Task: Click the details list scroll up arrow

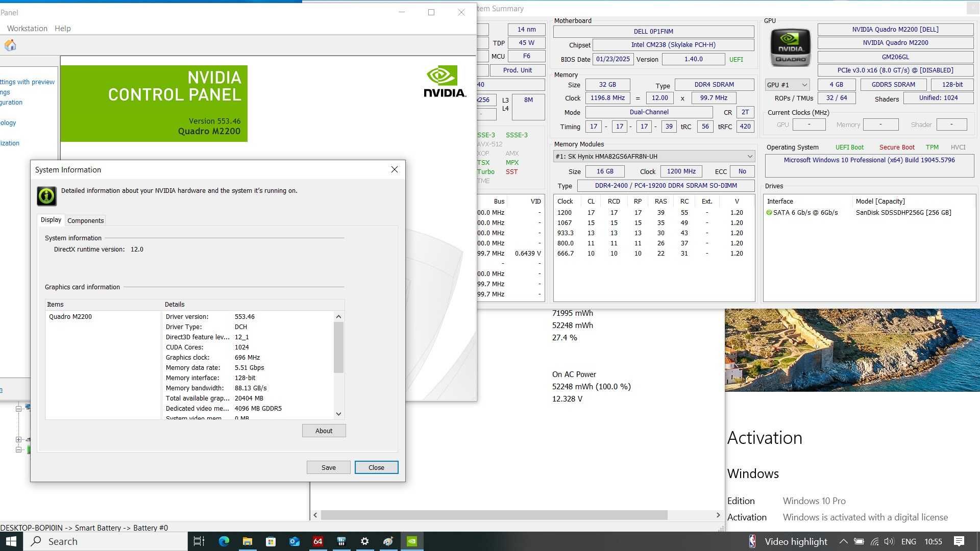Action: point(338,316)
